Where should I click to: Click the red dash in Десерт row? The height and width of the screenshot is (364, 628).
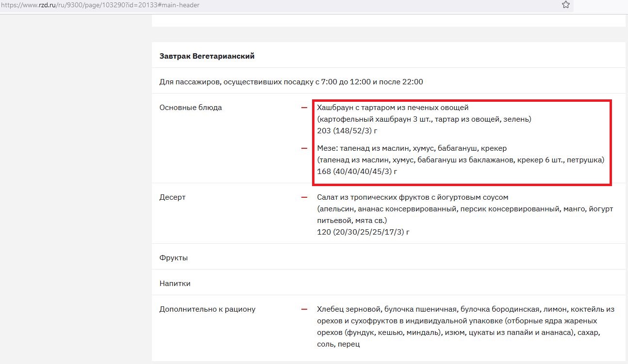pos(304,197)
